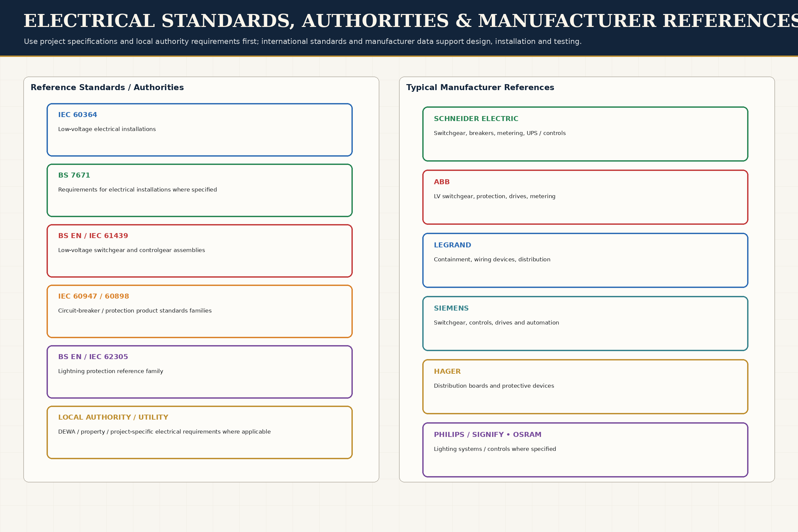798x532 pixels.
Task: Click the 'IEC 60947 / 60898' heading
Action: 93,296
